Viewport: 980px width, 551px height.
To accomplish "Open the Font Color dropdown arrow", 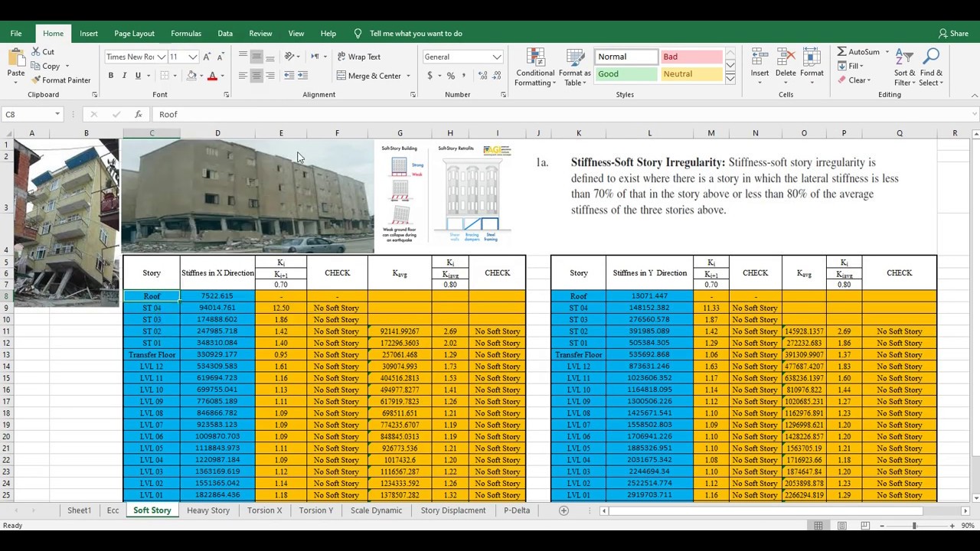I will [x=222, y=76].
